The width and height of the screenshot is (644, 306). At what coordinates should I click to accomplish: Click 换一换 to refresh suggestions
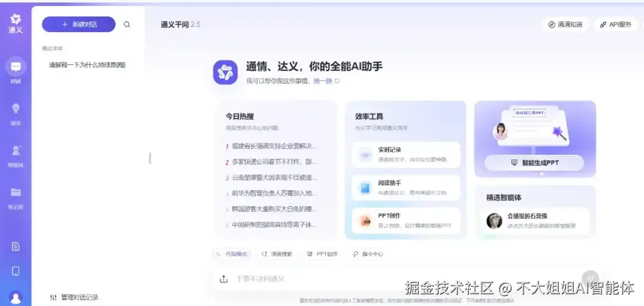click(x=327, y=81)
